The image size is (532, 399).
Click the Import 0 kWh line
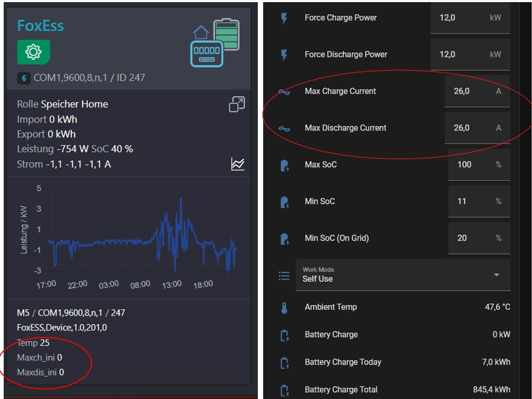[47, 119]
